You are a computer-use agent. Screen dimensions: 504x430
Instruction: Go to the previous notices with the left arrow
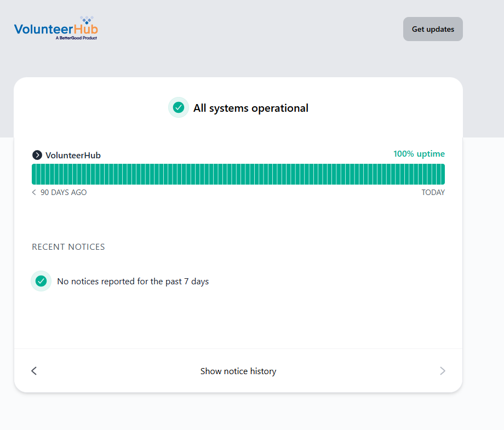pos(34,371)
